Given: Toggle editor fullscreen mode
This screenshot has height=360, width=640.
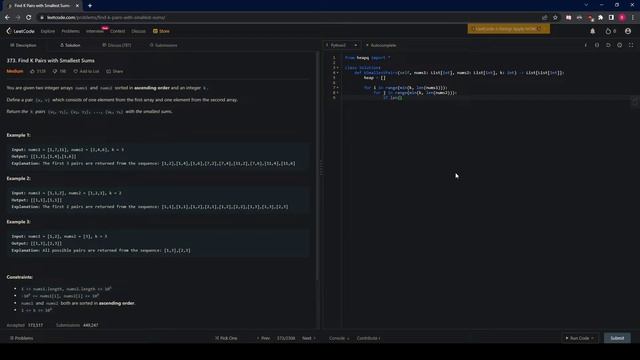Looking at the screenshot, I should (631, 45).
